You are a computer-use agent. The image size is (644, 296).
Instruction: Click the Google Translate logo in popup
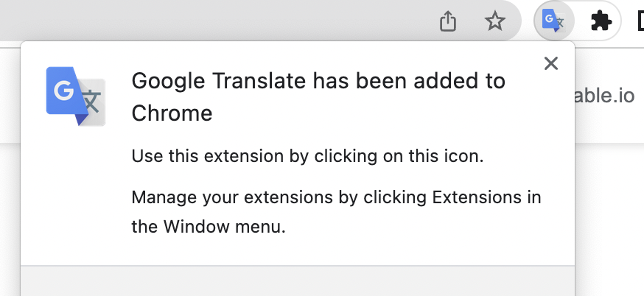pyautogui.click(x=75, y=96)
